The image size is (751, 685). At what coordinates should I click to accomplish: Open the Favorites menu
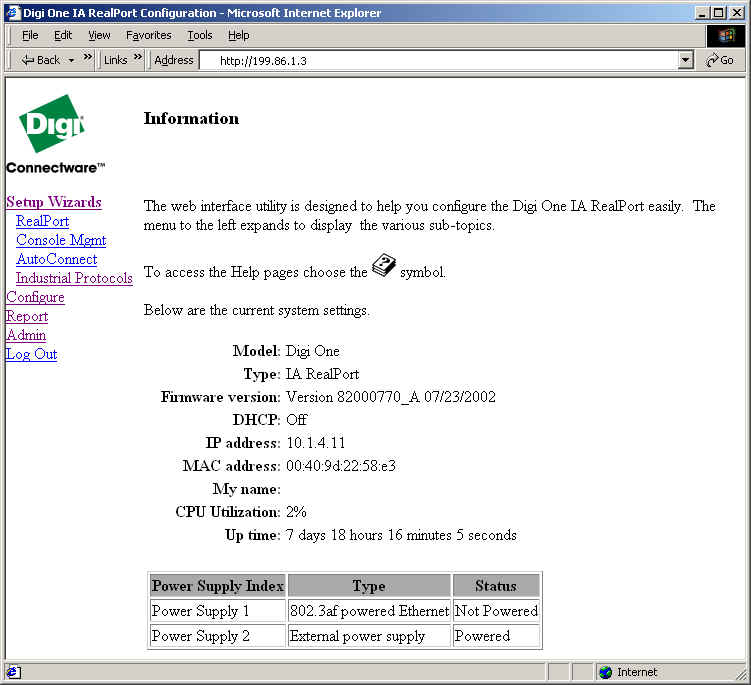148,35
